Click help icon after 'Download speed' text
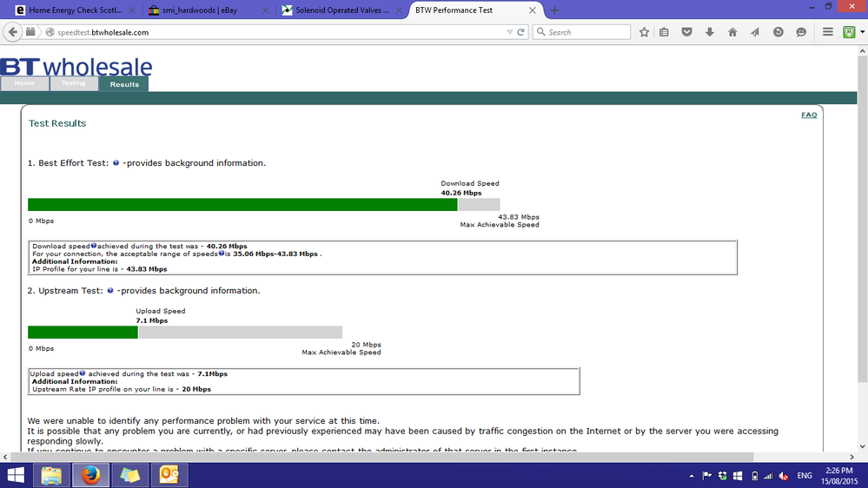 [x=94, y=246]
